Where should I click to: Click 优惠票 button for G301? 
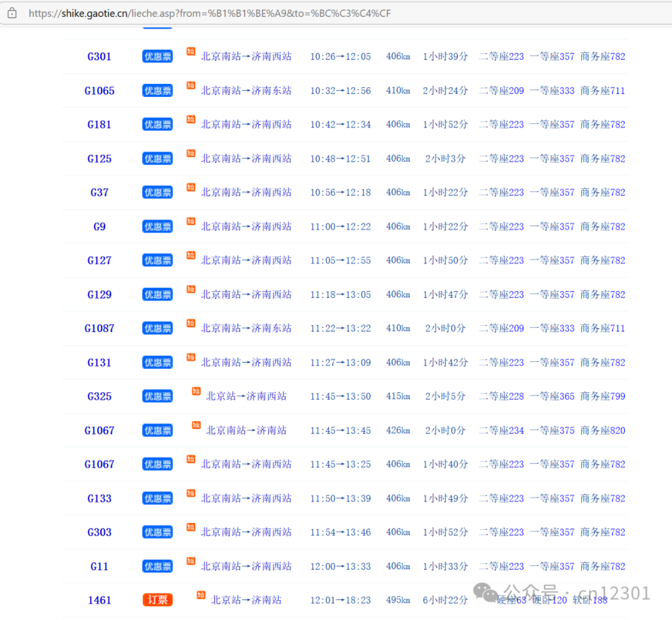(157, 57)
